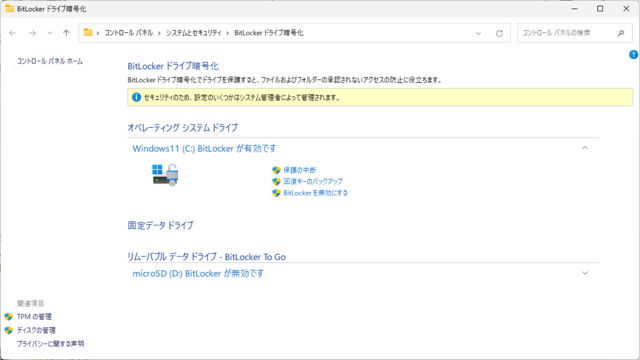Image resolution: width=640 pixels, height=360 pixels.
Task: Open コントロール パネル ホーム link
Action: (50, 61)
